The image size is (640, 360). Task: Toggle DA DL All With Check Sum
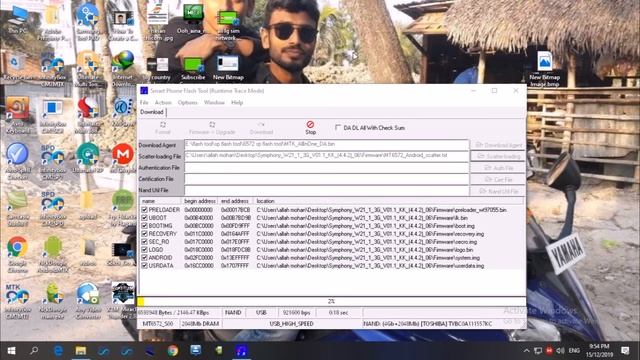pos(338,128)
